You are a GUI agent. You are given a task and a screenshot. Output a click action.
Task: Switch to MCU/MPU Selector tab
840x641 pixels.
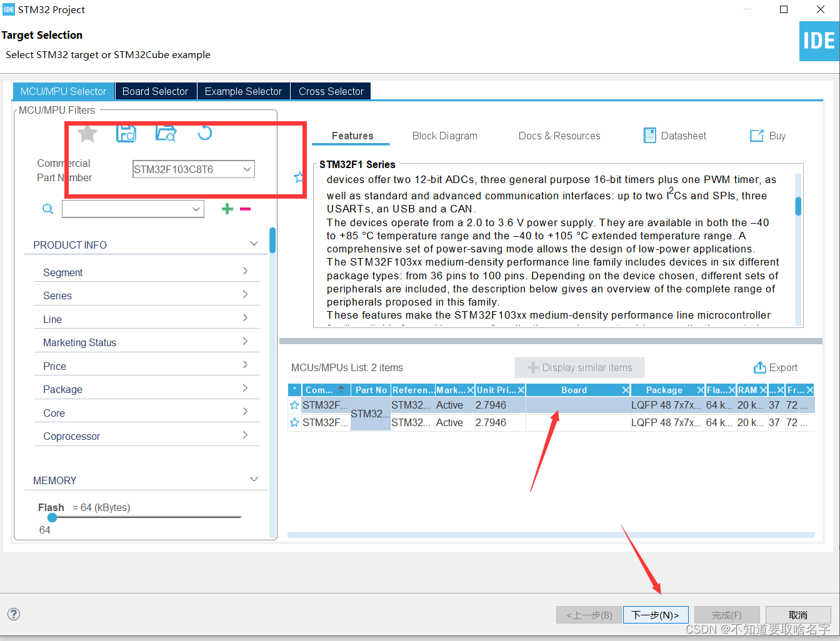(64, 91)
